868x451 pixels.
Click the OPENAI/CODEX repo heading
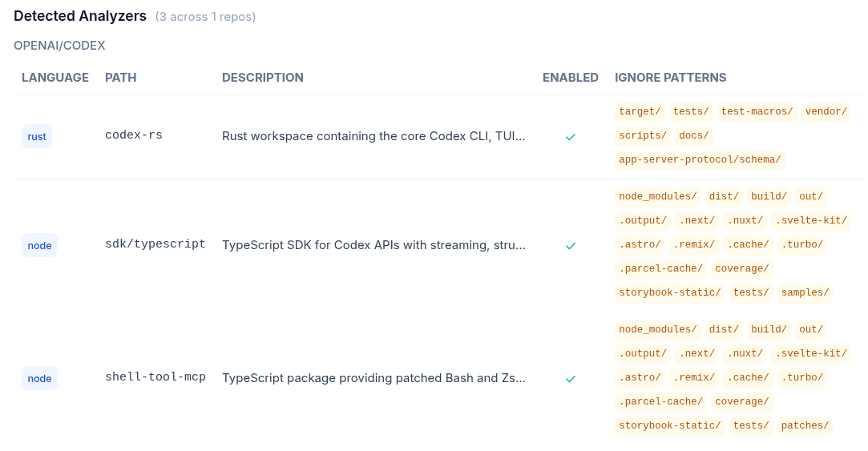tap(59, 46)
